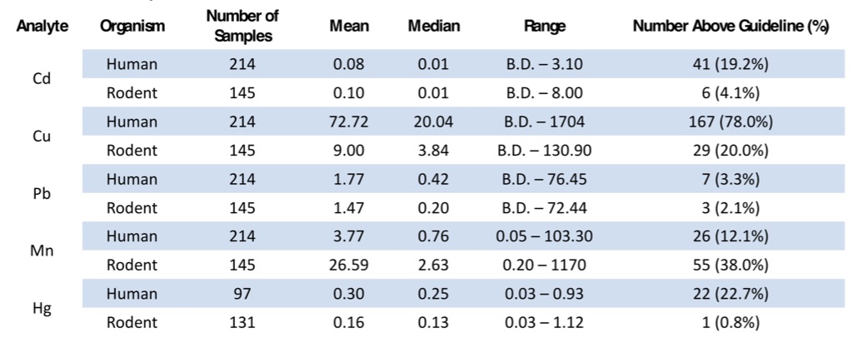
Task: Click the Mean column header
Action: (x=349, y=27)
